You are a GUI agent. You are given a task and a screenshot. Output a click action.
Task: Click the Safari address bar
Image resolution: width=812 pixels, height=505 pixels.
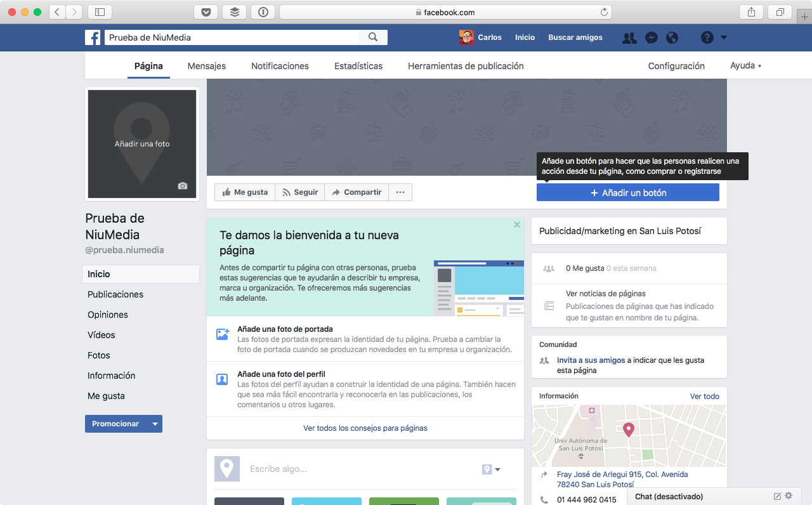click(x=445, y=12)
